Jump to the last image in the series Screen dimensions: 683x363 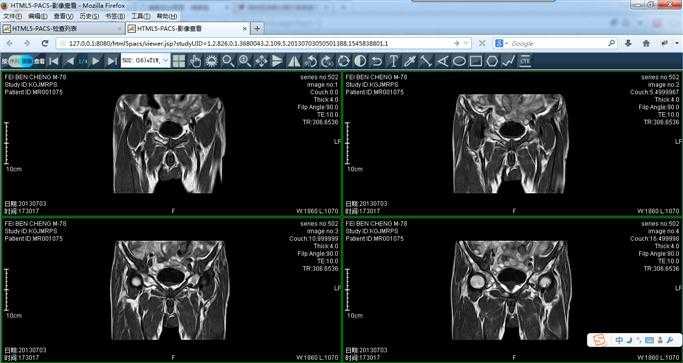coord(112,61)
